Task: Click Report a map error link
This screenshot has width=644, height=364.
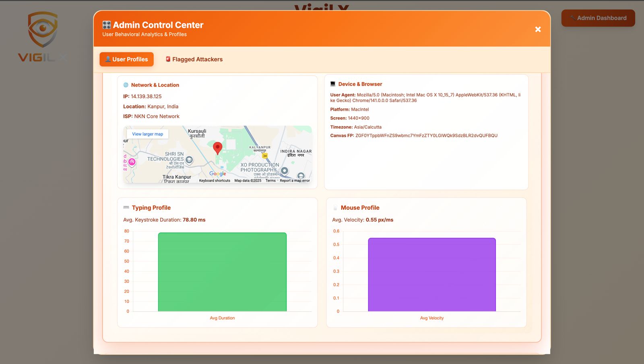Action: [295, 181]
